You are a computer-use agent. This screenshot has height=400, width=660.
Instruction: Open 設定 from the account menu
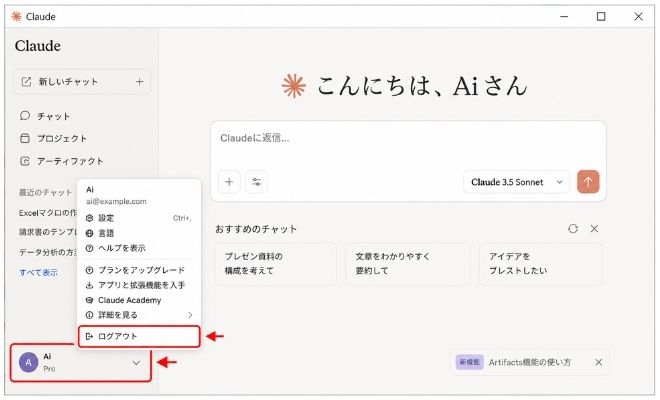click(x=139, y=218)
